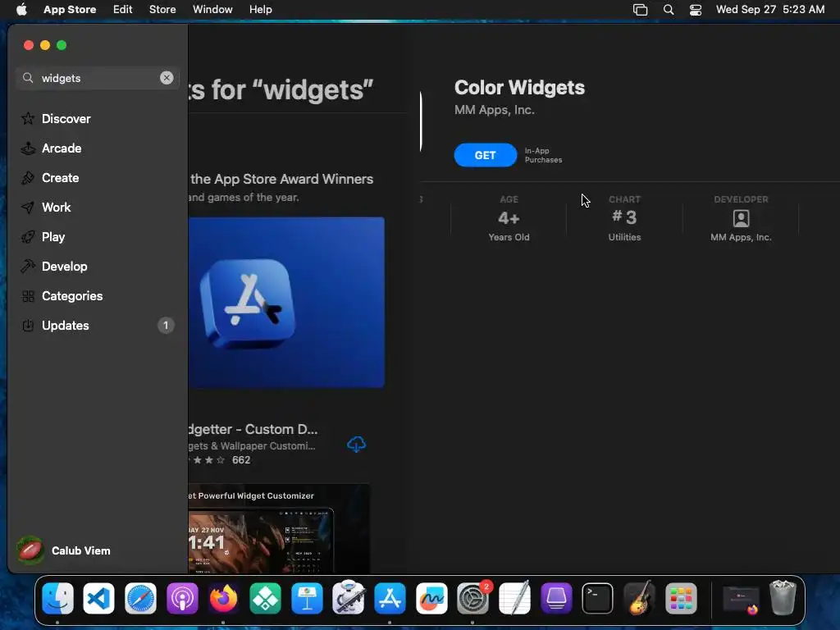The width and height of the screenshot is (840, 630).
Task: Open the Trash in the Dock
Action: tap(783, 597)
